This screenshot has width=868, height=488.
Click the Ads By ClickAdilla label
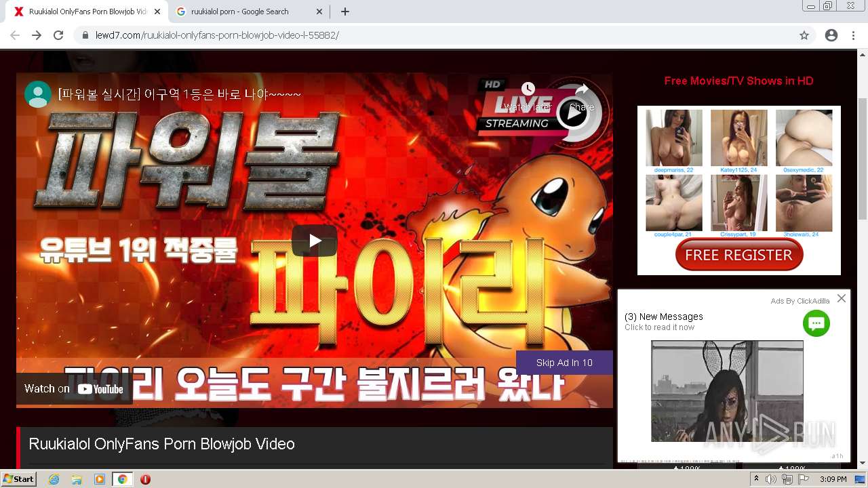click(x=800, y=301)
